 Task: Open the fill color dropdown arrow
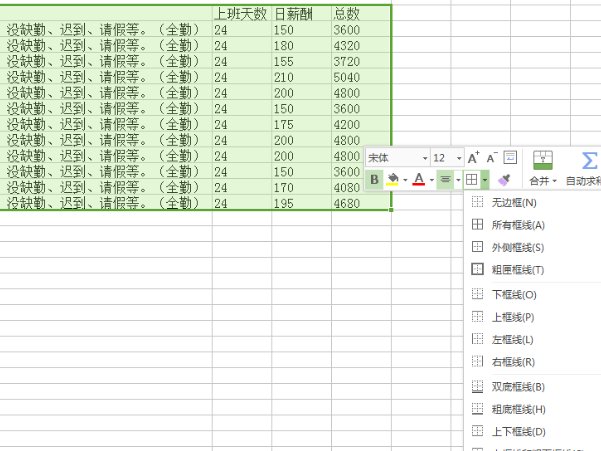405,180
